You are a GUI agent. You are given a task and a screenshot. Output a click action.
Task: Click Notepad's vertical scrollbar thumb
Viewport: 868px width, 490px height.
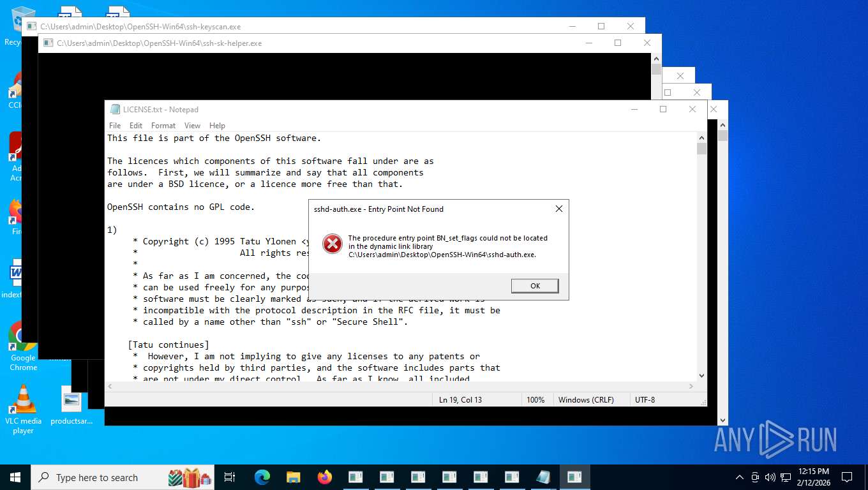tap(701, 149)
